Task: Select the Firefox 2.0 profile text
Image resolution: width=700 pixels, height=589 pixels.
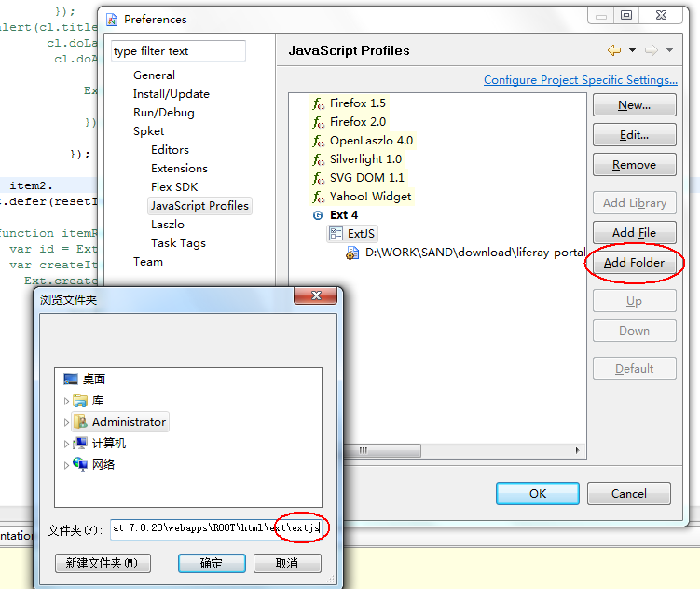Action: 358,122
